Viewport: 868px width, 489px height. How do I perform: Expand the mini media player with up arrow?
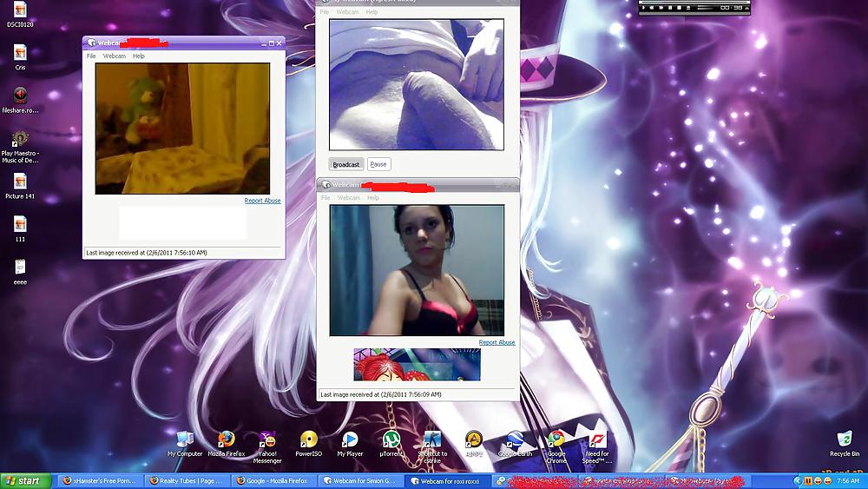(x=747, y=8)
